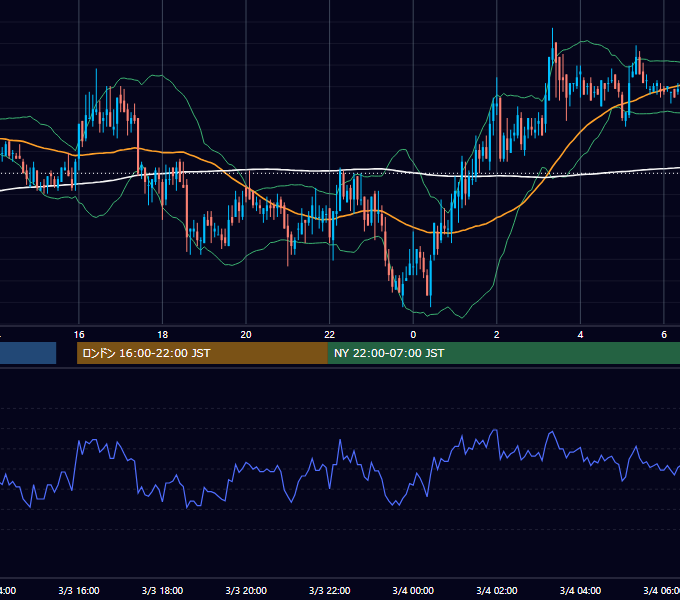Click the 3/3 20:00 date label
The height and width of the screenshot is (600, 680).
246,590
